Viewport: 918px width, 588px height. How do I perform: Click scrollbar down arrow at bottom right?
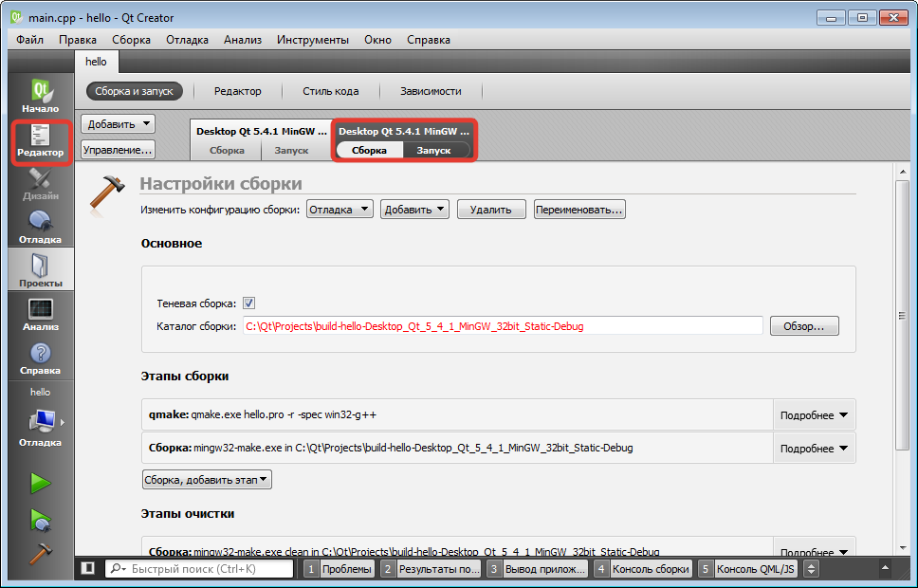point(902,547)
